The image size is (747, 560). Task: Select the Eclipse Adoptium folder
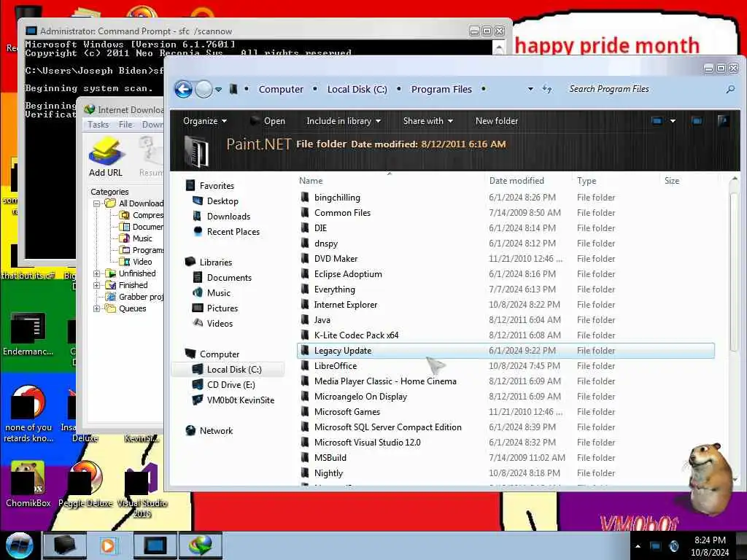click(348, 274)
